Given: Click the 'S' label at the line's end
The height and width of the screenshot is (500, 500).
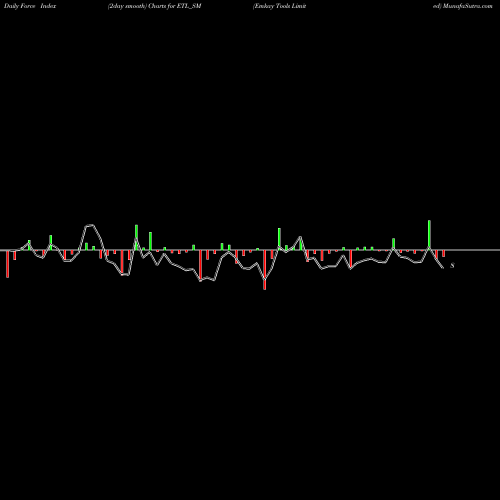Looking at the screenshot, I should point(452,266).
